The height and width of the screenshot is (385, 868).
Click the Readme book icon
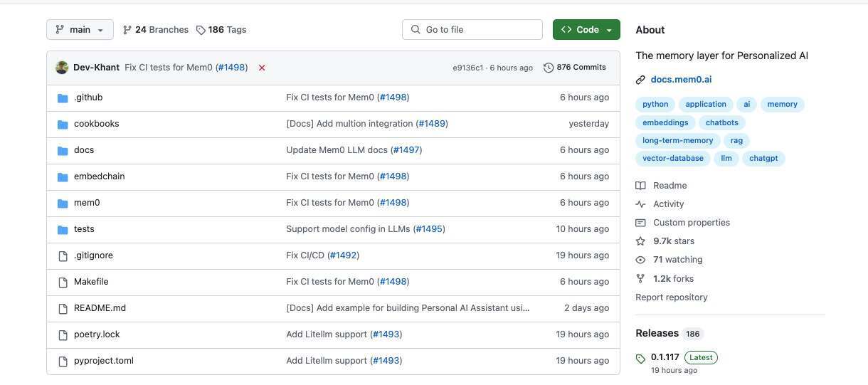pyautogui.click(x=640, y=186)
